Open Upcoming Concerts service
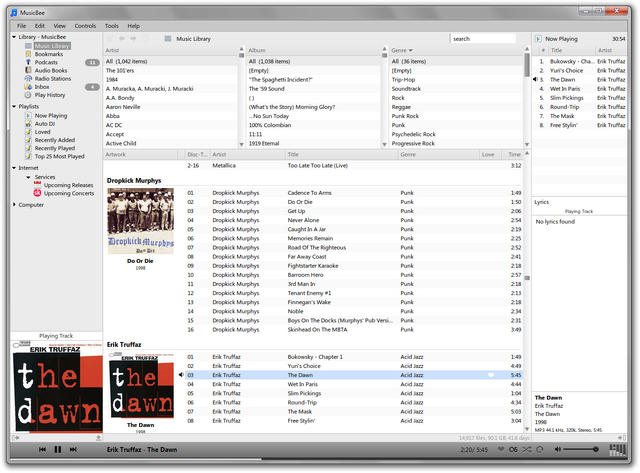Screen dimensions: 640x473 69,193
